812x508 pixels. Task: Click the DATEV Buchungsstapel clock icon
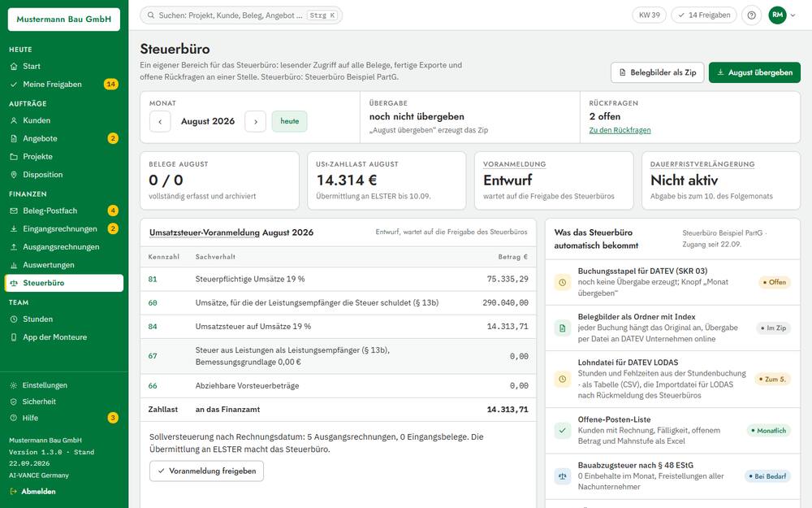pos(563,283)
